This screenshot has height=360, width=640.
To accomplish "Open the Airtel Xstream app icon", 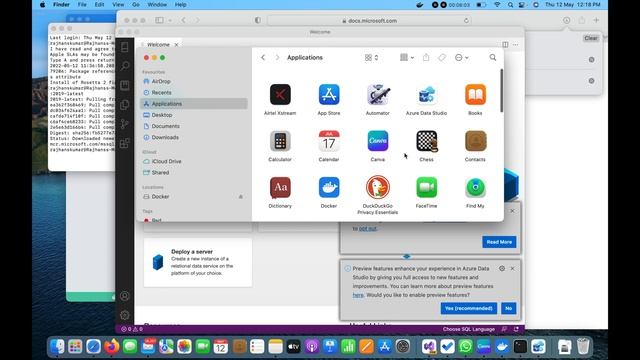I will click(x=280, y=95).
